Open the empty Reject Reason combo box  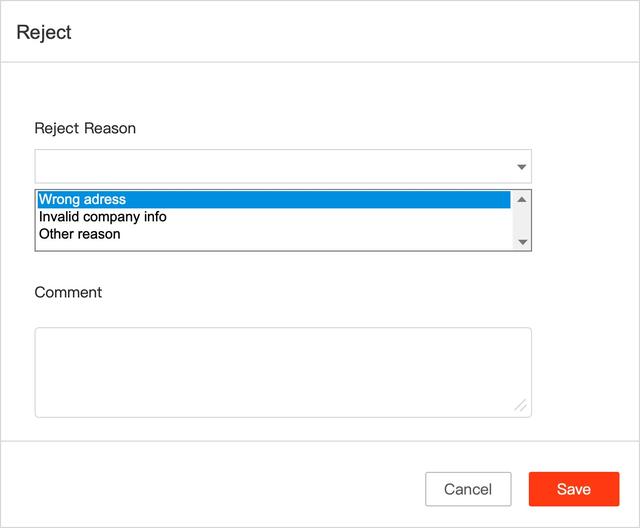point(283,166)
